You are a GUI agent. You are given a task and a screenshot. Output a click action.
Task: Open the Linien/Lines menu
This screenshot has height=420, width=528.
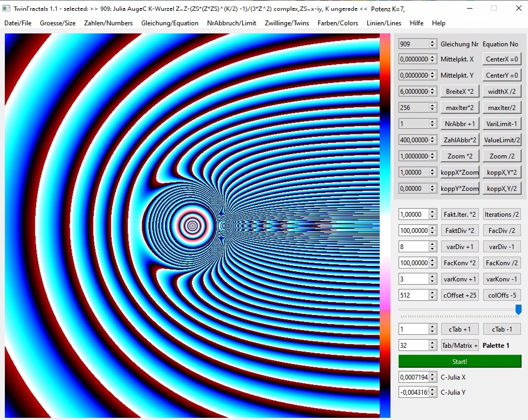click(x=384, y=23)
